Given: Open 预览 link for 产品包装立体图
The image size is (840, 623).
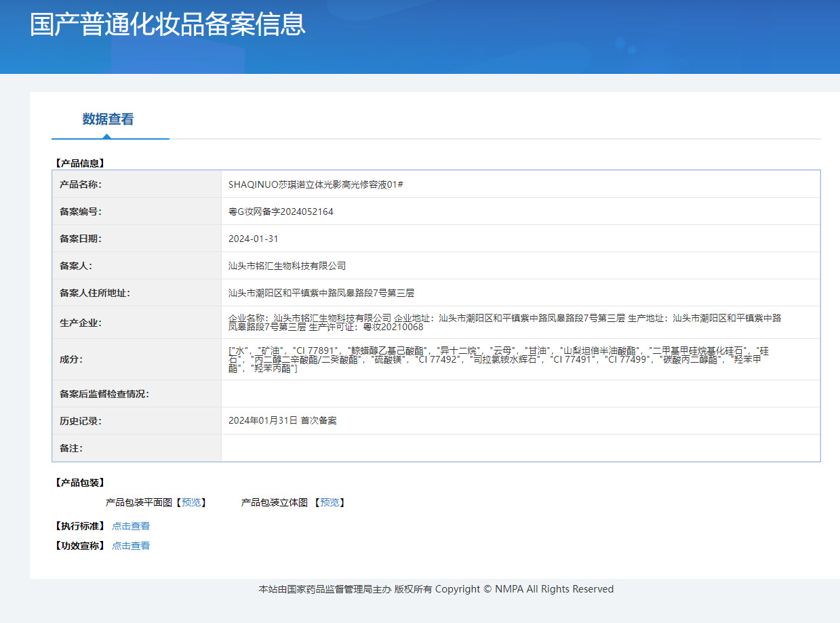Looking at the screenshot, I should coord(329,502).
